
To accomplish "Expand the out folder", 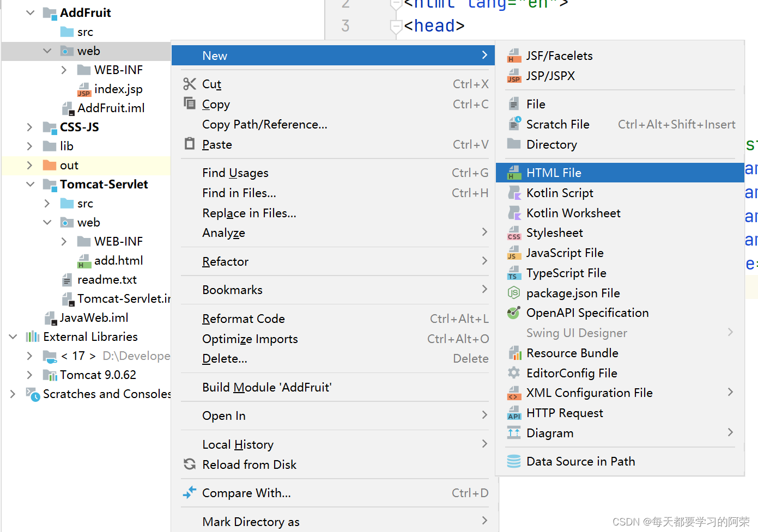I will (x=30, y=165).
